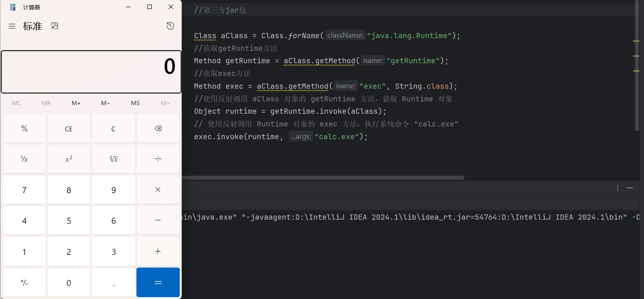Image resolution: width=644 pixels, height=299 pixels.
Task: Open the calculator history panel
Action: pos(170,26)
